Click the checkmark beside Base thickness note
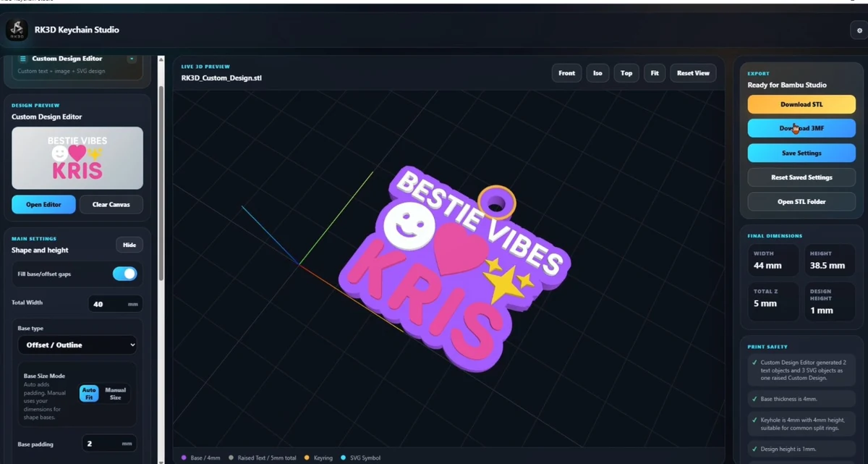This screenshot has height=464, width=868. click(754, 399)
